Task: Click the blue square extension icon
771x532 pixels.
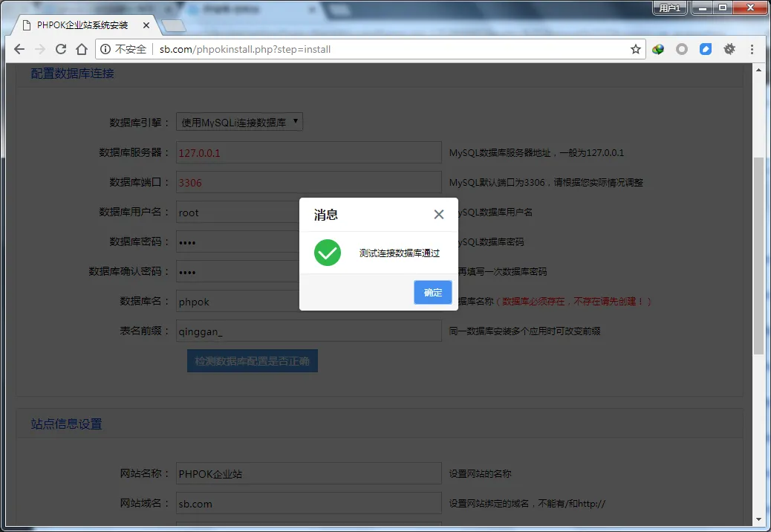Action: coord(706,49)
